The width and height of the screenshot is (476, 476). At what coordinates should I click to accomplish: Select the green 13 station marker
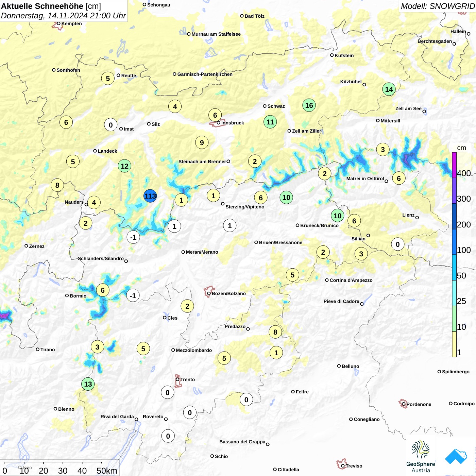pos(88,384)
